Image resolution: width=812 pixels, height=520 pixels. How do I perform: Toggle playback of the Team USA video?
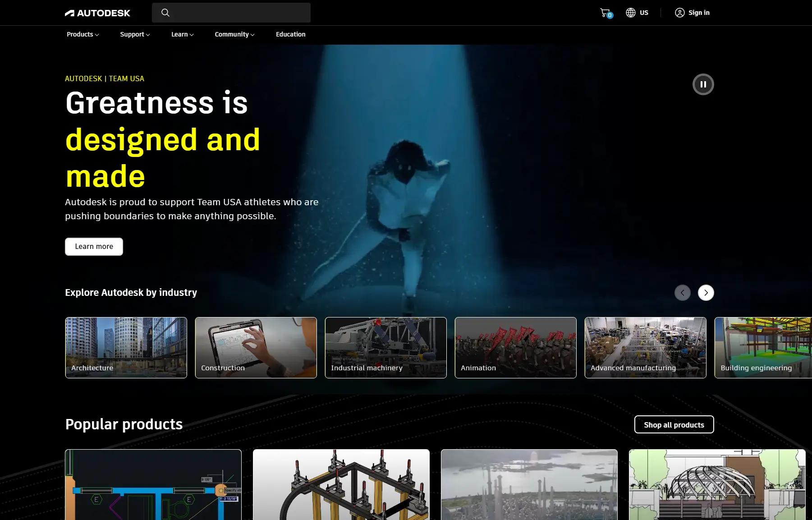coord(703,84)
